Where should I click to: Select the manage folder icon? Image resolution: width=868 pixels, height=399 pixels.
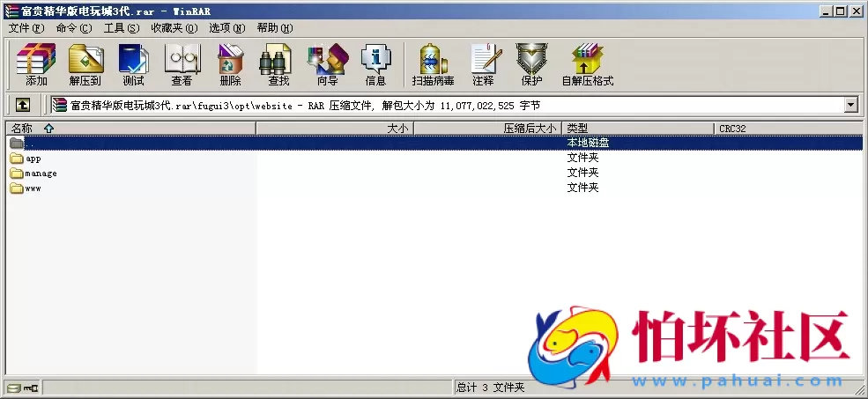tap(17, 174)
